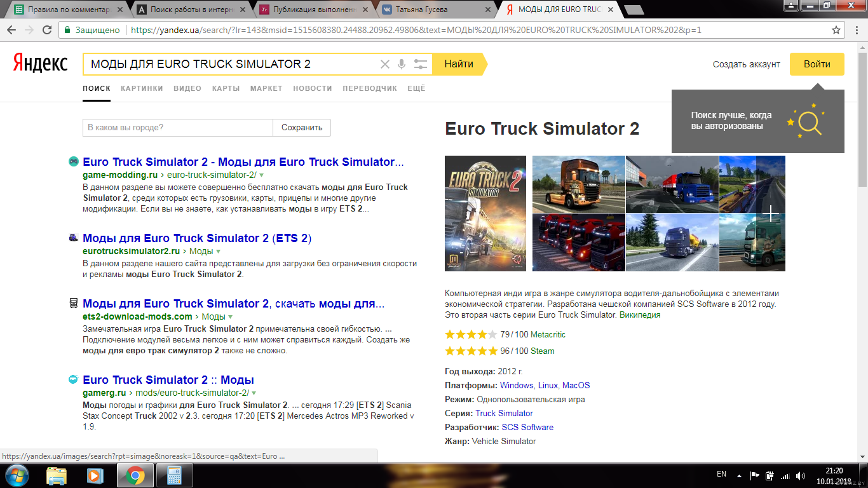Click the Войти login button
This screenshot has width=868, height=488.
point(817,64)
